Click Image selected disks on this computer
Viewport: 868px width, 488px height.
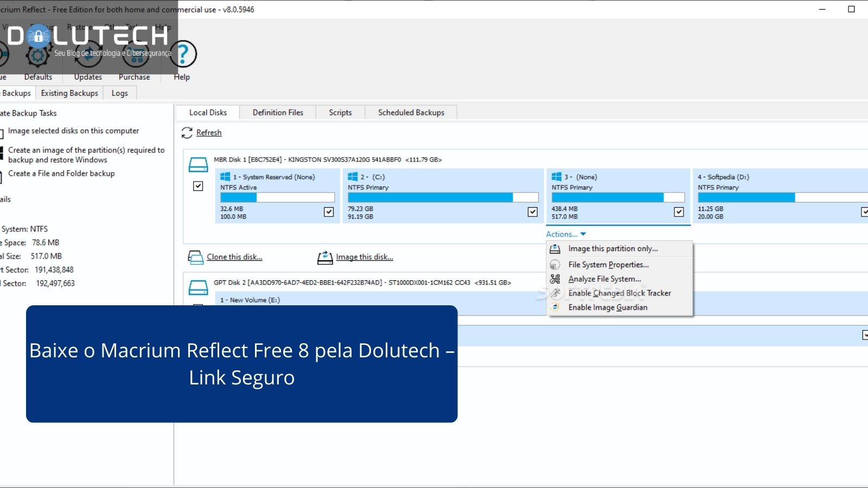tap(73, 131)
